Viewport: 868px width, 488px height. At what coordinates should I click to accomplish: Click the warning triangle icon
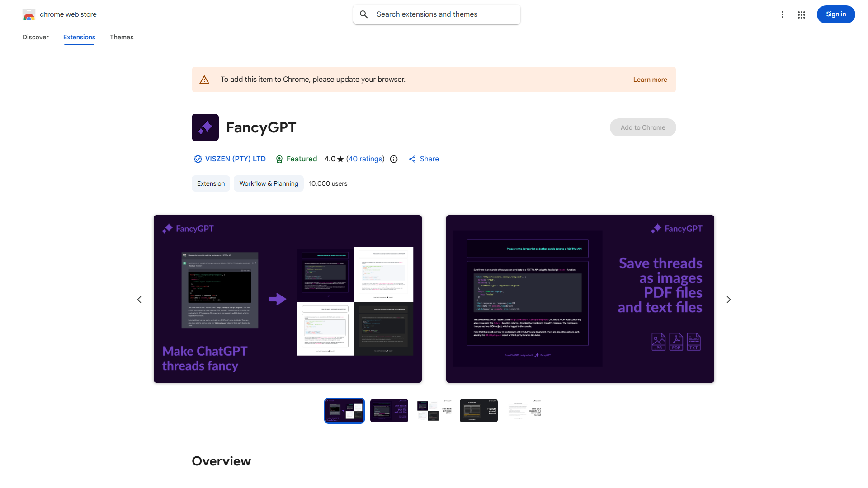click(204, 80)
